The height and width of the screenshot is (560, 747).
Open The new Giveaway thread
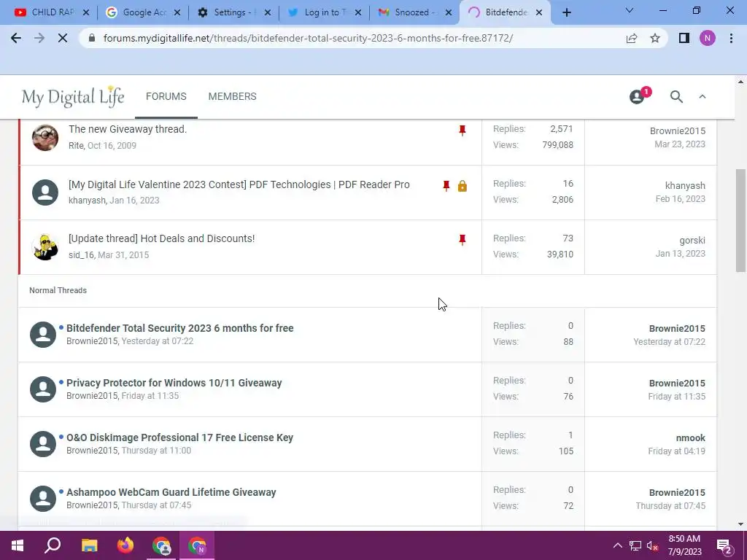128,129
